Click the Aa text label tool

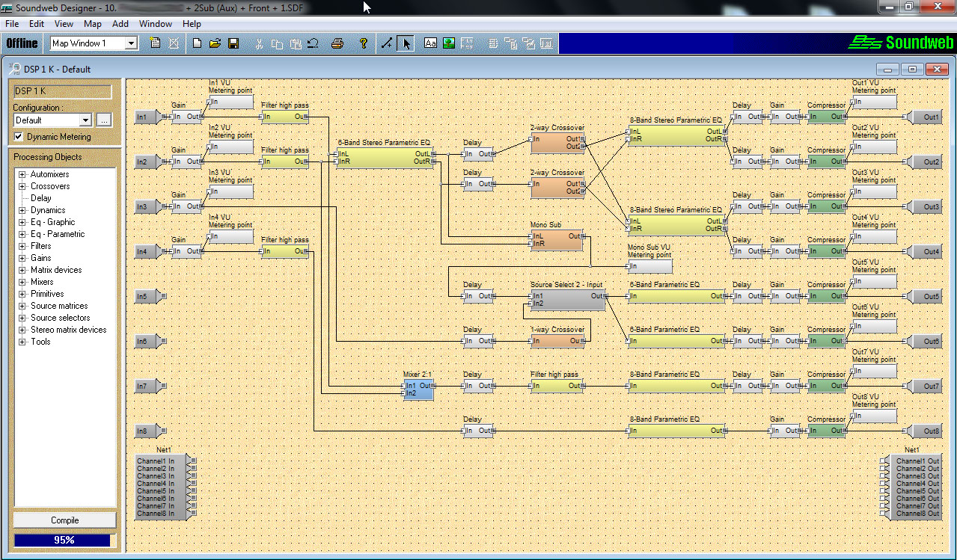point(430,43)
